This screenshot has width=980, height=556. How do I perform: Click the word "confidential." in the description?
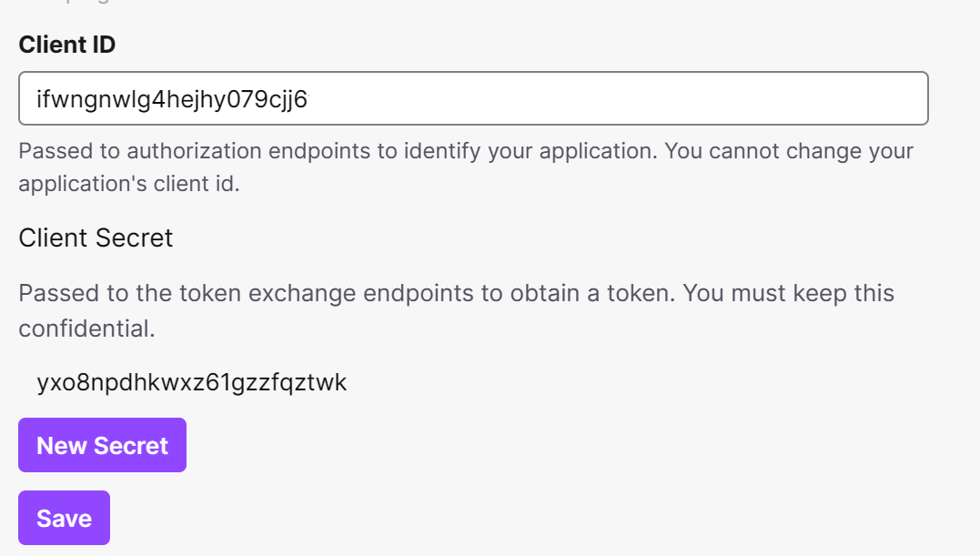coord(86,329)
